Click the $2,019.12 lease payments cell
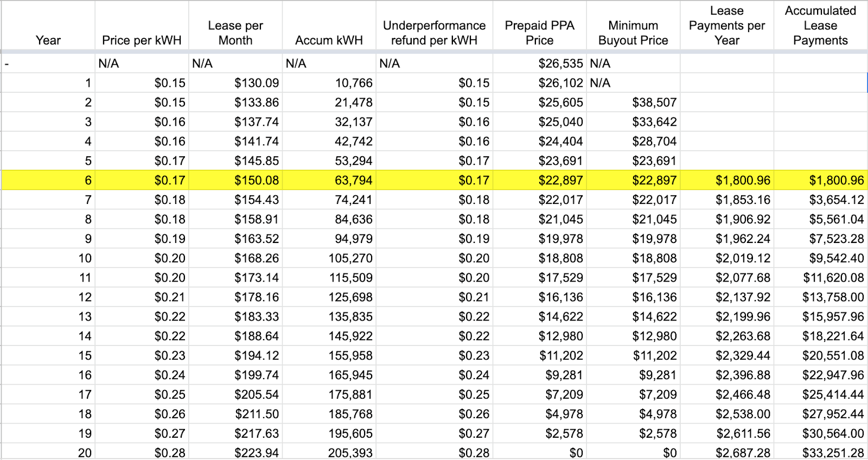The height and width of the screenshot is (460, 868). pyautogui.click(x=727, y=258)
